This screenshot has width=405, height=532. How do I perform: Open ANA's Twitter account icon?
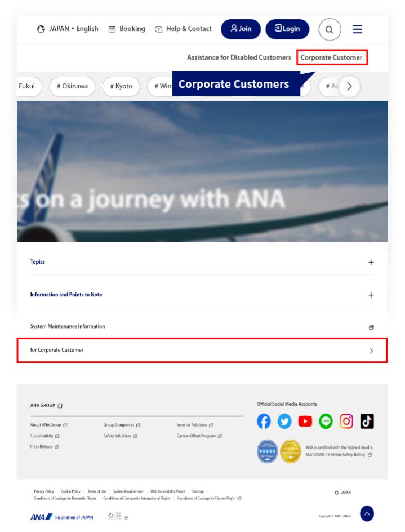tap(284, 421)
